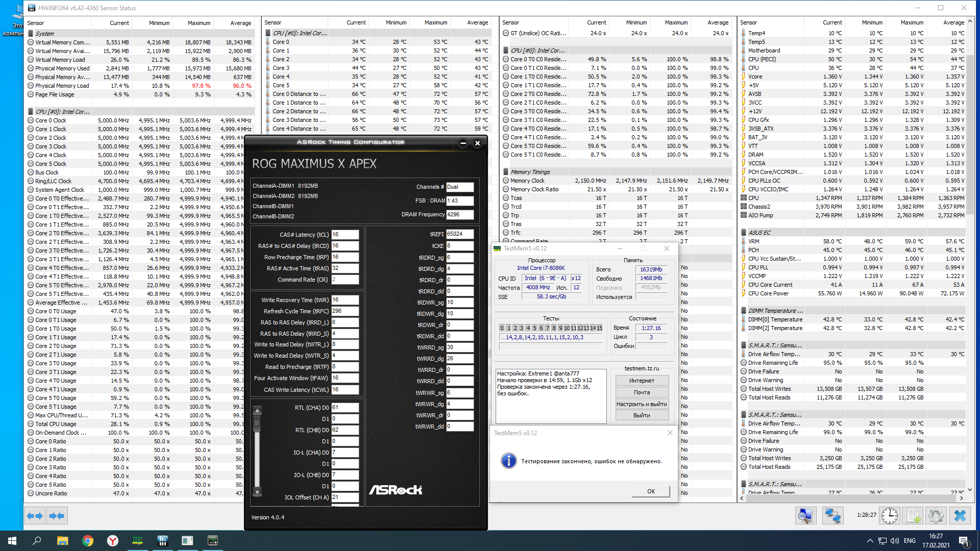Click the clock icon to reset min/max values
980x551 pixels.
click(x=889, y=516)
